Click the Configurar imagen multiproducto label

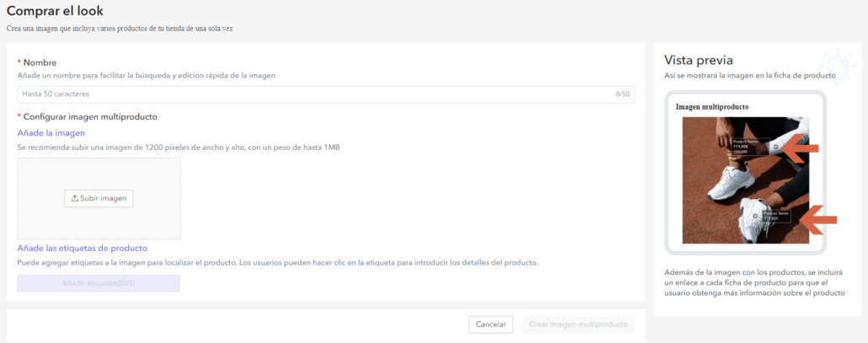[90, 116]
